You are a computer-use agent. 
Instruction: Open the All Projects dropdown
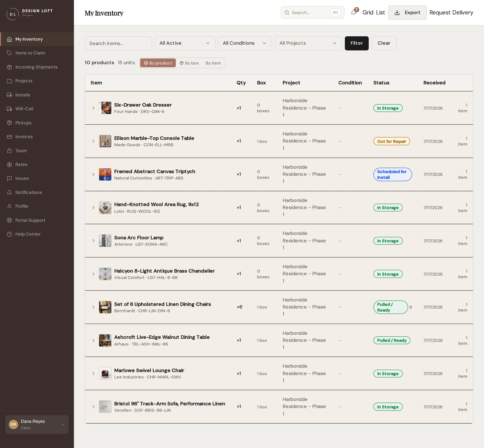point(308,43)
